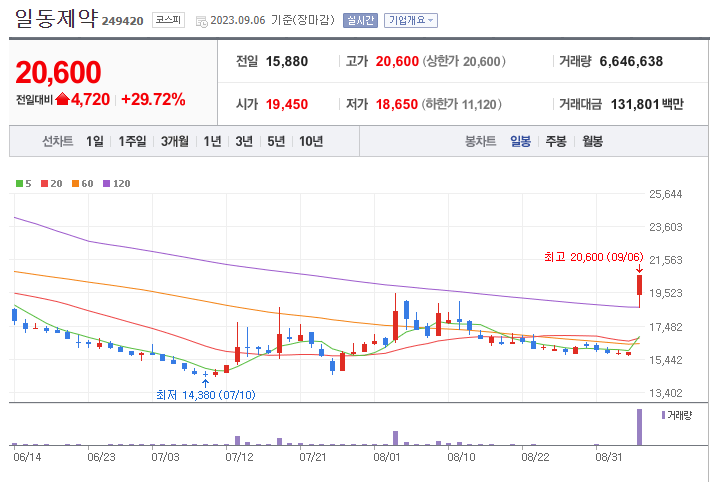This screenshot has height=482, width=710.
Task: Click the 거래량 volume legend swatch
Action: point(663,415)
